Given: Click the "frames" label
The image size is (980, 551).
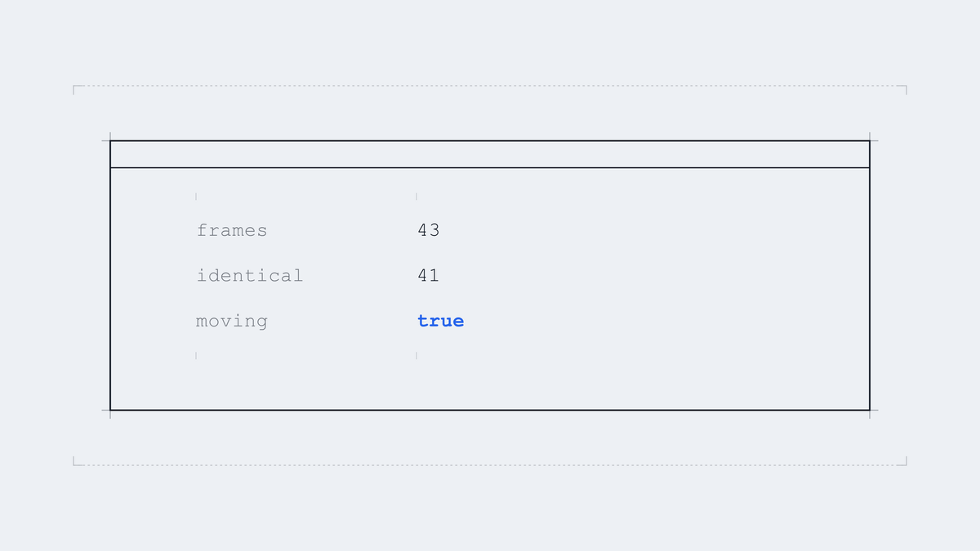Looking at the screenshot, I should [x=232, y=230].
